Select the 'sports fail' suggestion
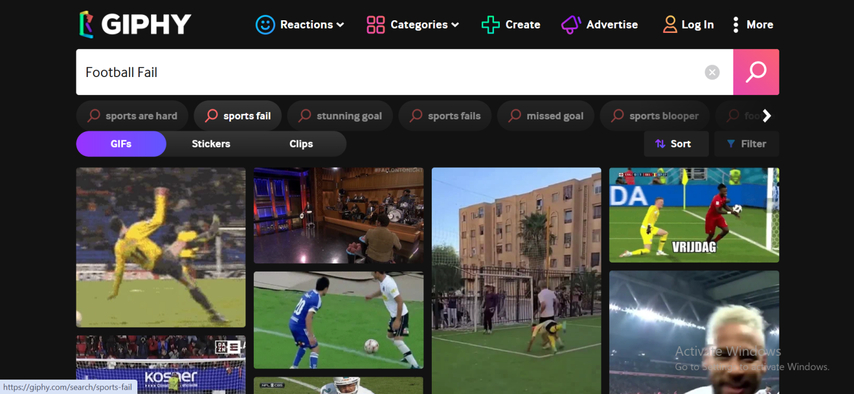Image resolution: width=854 pixels, height=394 pixels. click(x=237, y=116)
